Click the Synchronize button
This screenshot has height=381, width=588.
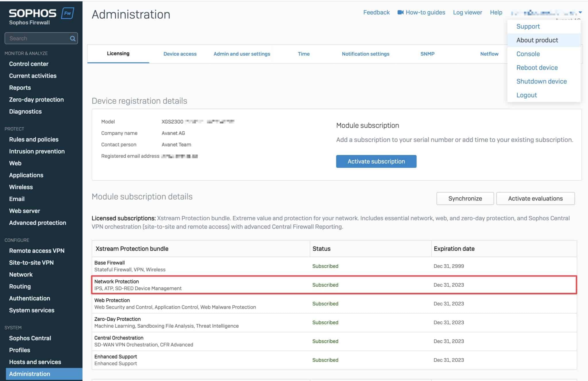(x=465, y=198)
